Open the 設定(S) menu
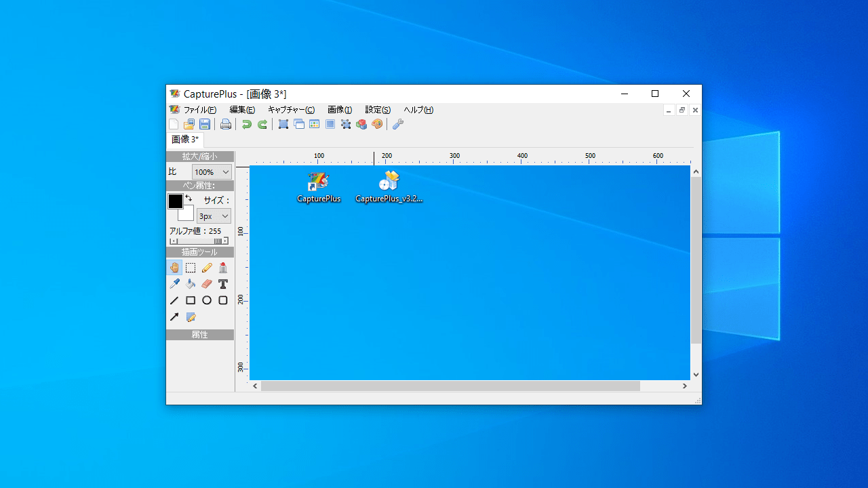This screenshot has height=488, width=868. point(378,110)
